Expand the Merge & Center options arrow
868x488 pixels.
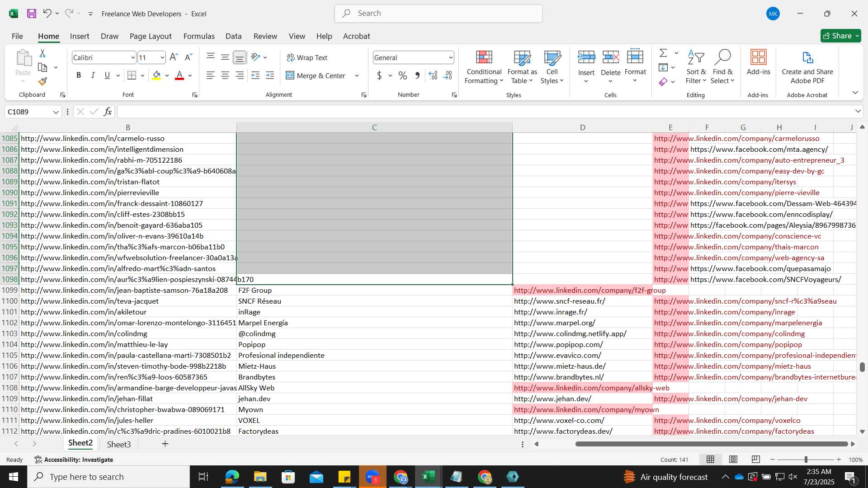tap(357, 75)
